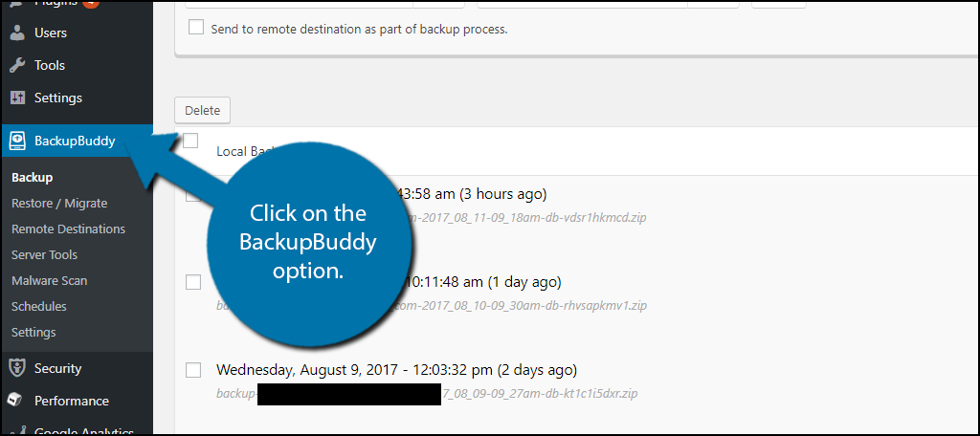Tick the select-all Local Backups checkbox
Screen dimensions: 980x436
[x=190, y=142]
